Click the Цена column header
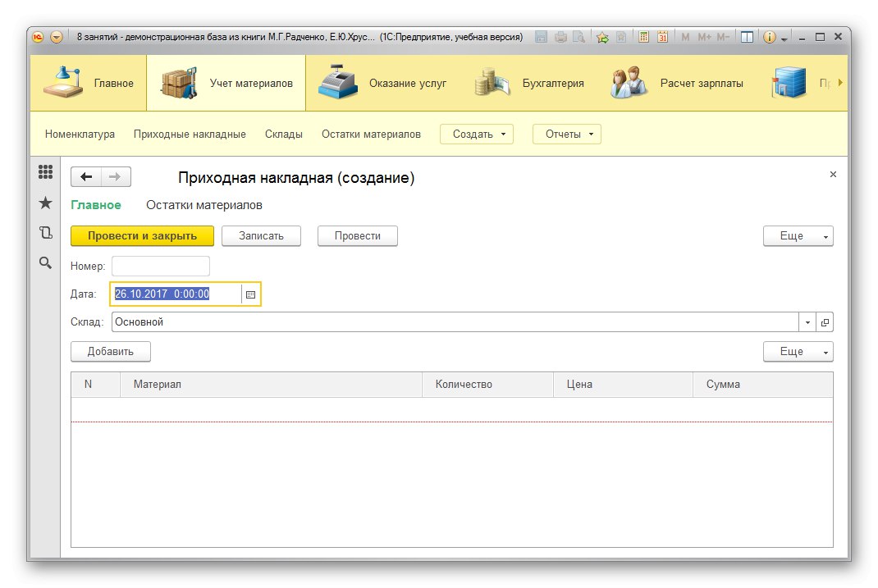The height and width of the screenshot is (588, 878). [x=624, y=385]
